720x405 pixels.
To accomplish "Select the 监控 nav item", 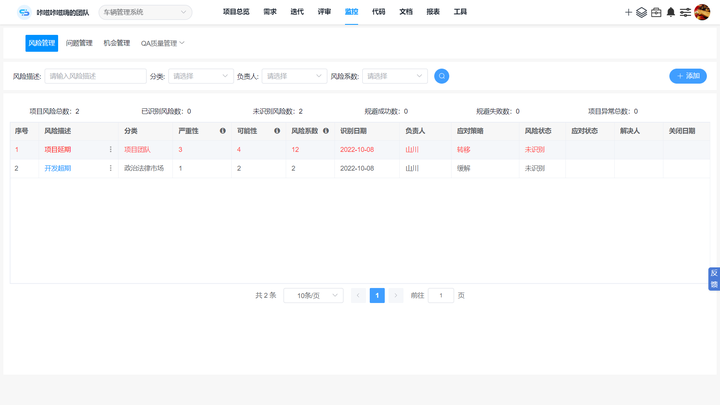I will [351, 12].
